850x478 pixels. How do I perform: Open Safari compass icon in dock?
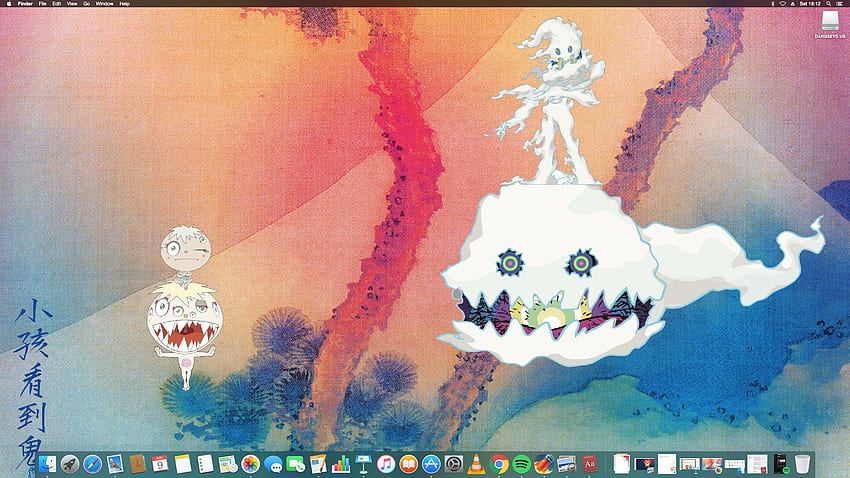click(93, 464)
